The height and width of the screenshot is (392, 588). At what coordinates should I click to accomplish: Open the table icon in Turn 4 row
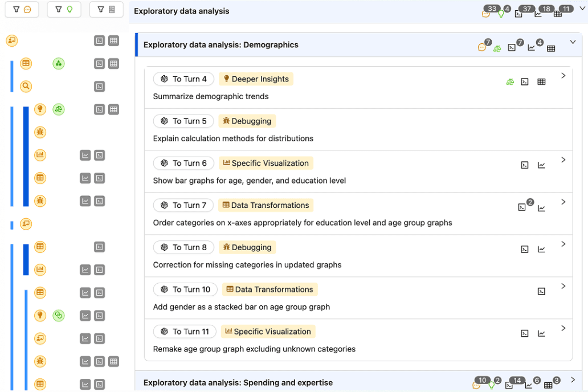pos(541,82)
